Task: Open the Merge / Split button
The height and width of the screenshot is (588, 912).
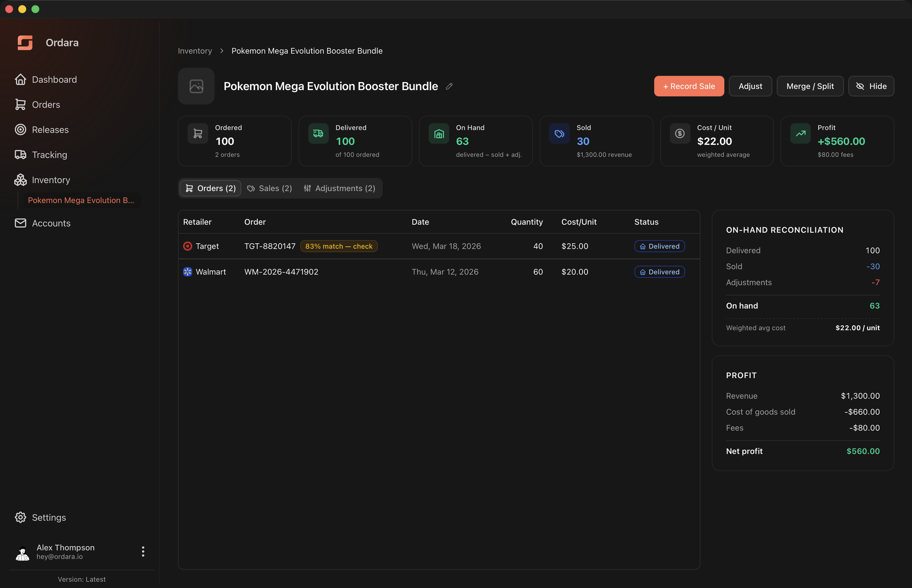Action: coord(810,86)
